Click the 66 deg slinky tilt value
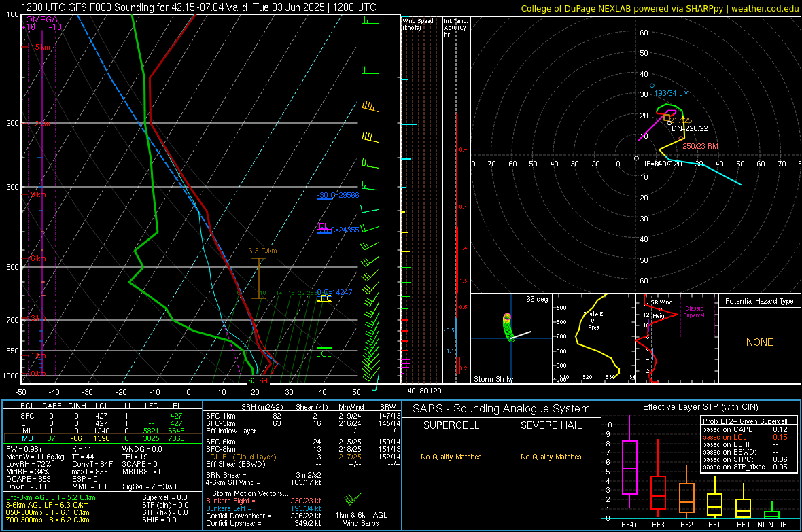 tap(537, 299)
